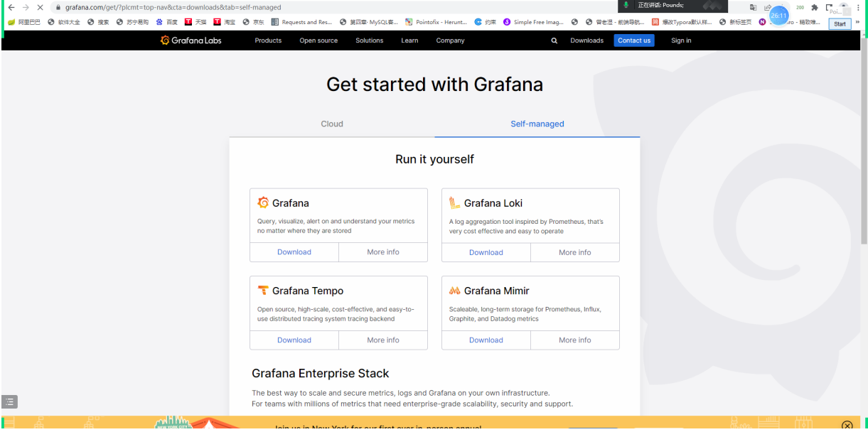Open the Learn menu
This screenshot has height=432, width=868.
(x=409, y=40)
